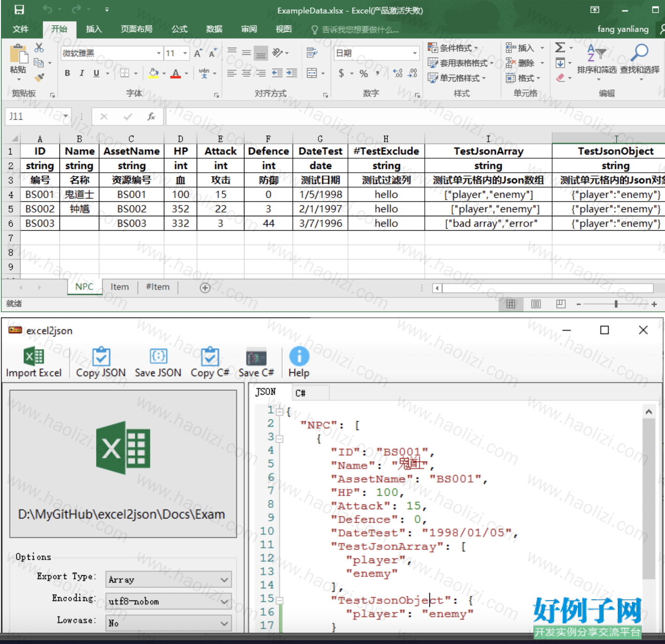The image size is (665, 644).
Task: Click the Cut scissors icon
Action: click(39, 48)
